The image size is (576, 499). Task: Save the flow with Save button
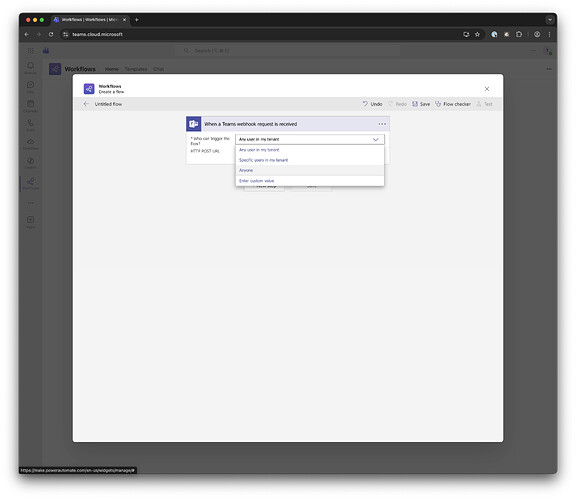(x=421, y=104)
